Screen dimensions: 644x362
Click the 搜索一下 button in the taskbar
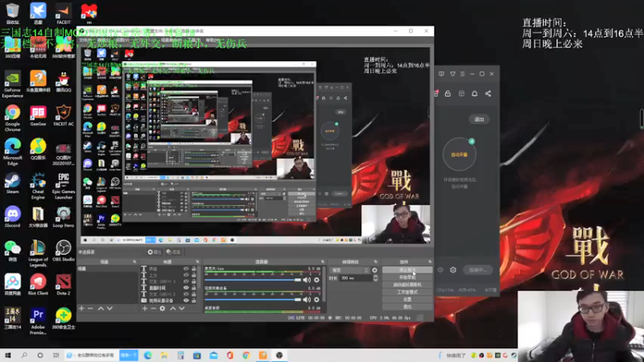129,356
